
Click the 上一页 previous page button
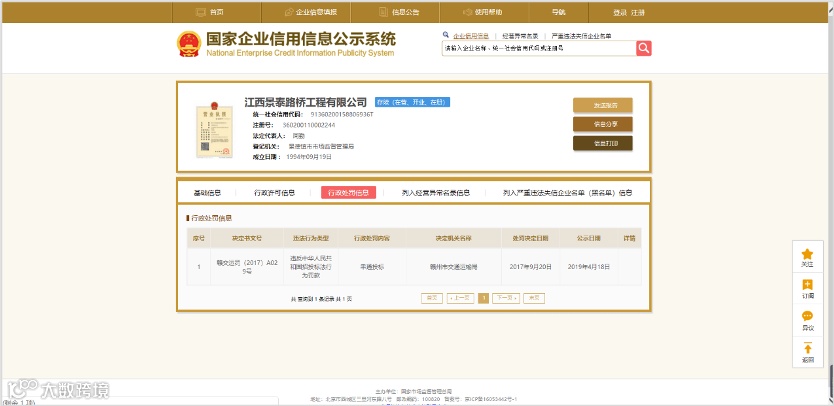(x=460, y=299)
